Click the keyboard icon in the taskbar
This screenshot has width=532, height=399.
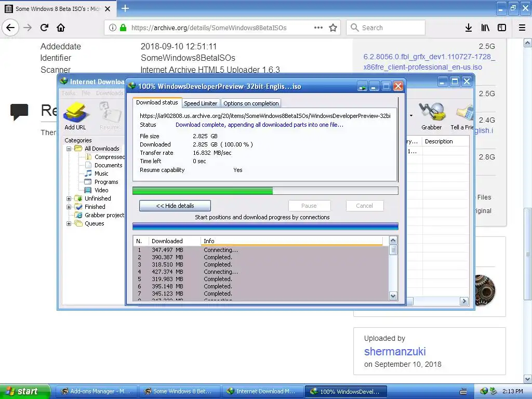click(x=463, y=392)
